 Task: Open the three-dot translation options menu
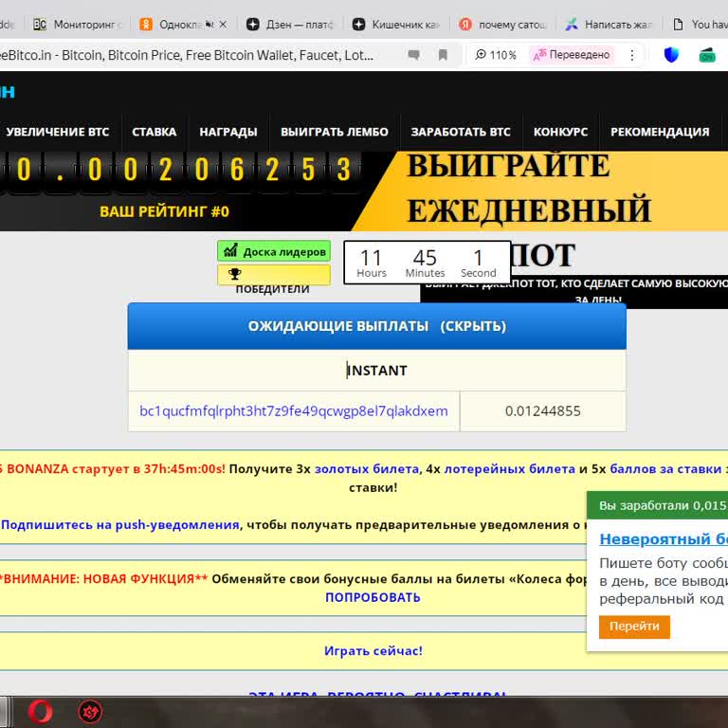point(632,55)
